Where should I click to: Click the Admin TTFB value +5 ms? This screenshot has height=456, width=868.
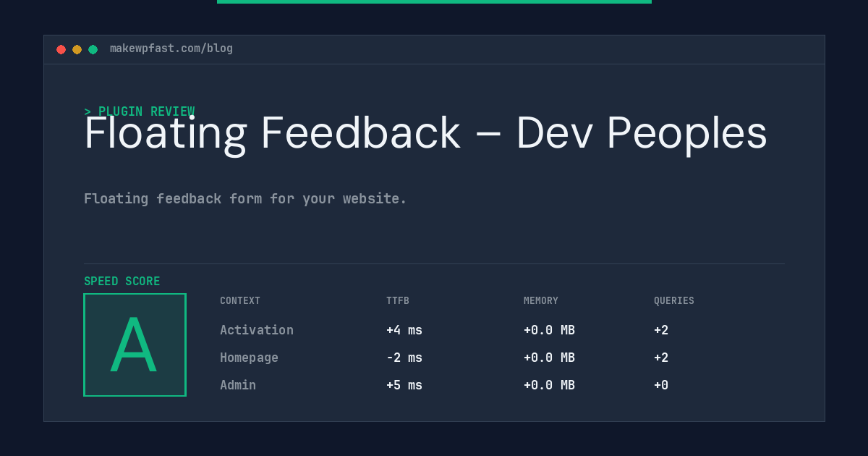pos(404,385)
